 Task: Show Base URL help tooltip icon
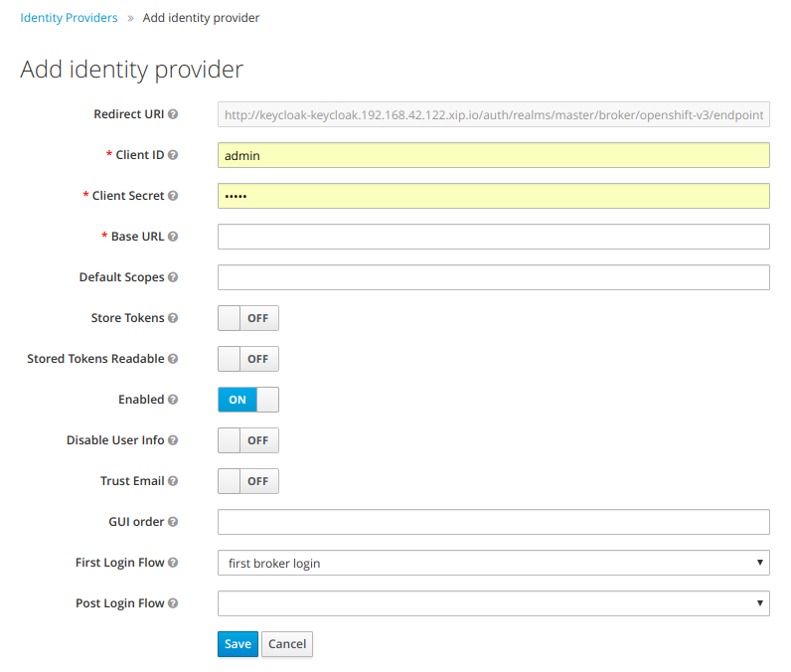[x=174, y=237]
